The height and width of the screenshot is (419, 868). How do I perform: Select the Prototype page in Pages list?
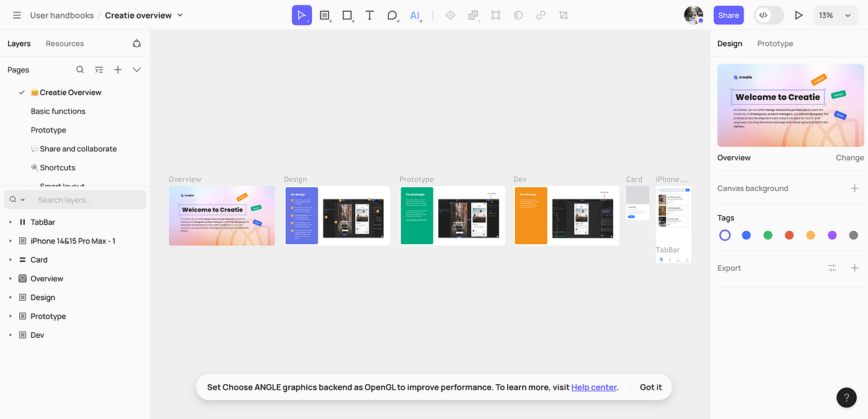(x=48, y=130)
